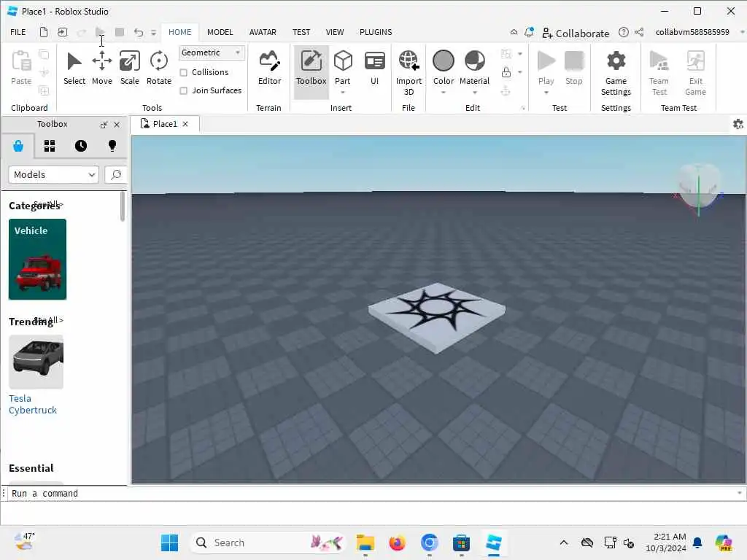Click the new file icon
This screenshot has width=747, height=560.
click(43, 32)
